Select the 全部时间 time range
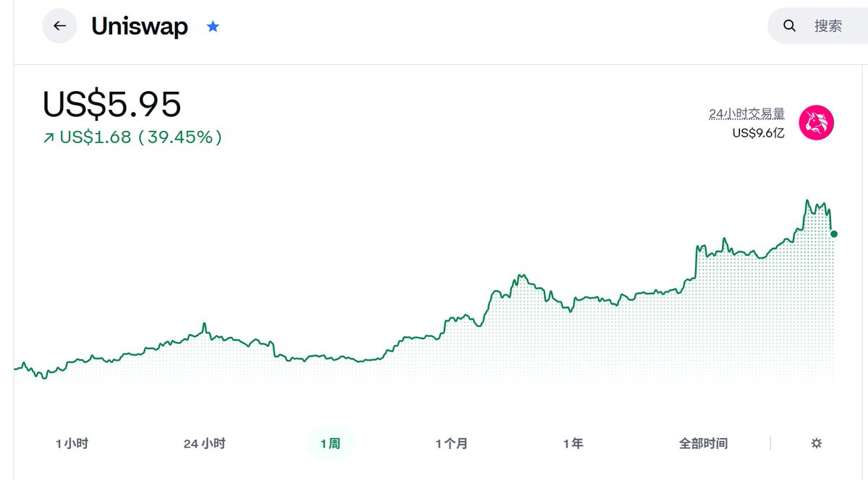Screen dimensions: 868x480 pyautogui.click(x=703, y=443)
